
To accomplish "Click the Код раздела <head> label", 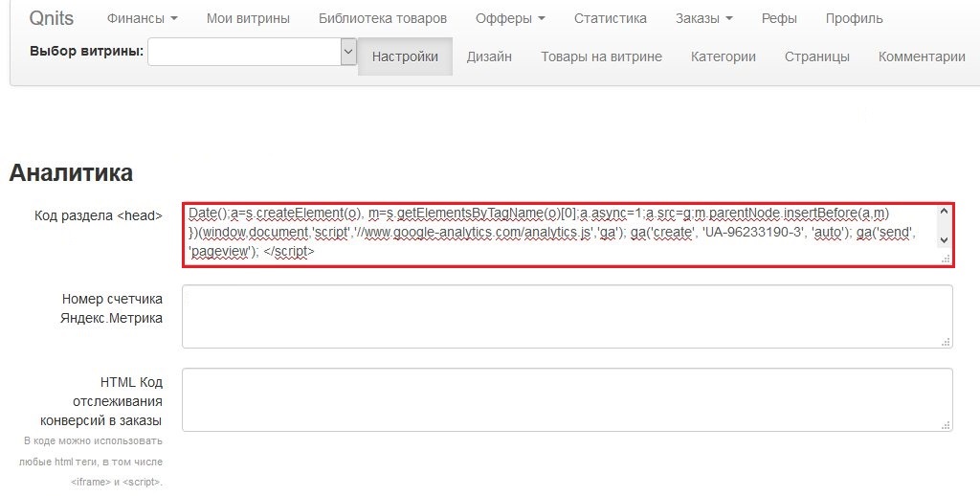I will (99, 215).
